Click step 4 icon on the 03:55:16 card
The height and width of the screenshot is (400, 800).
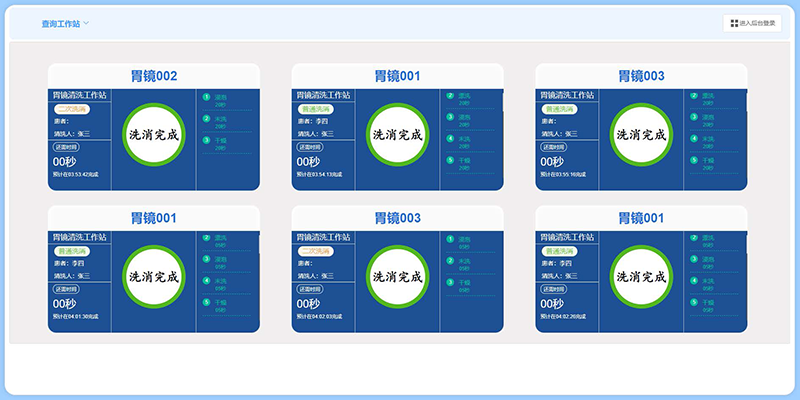pos(694,138)
